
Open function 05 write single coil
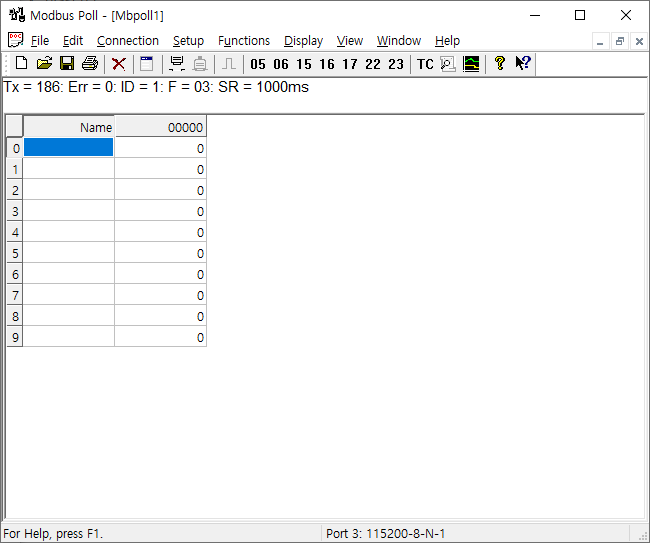pyautogui.click(x=257, y=64)
